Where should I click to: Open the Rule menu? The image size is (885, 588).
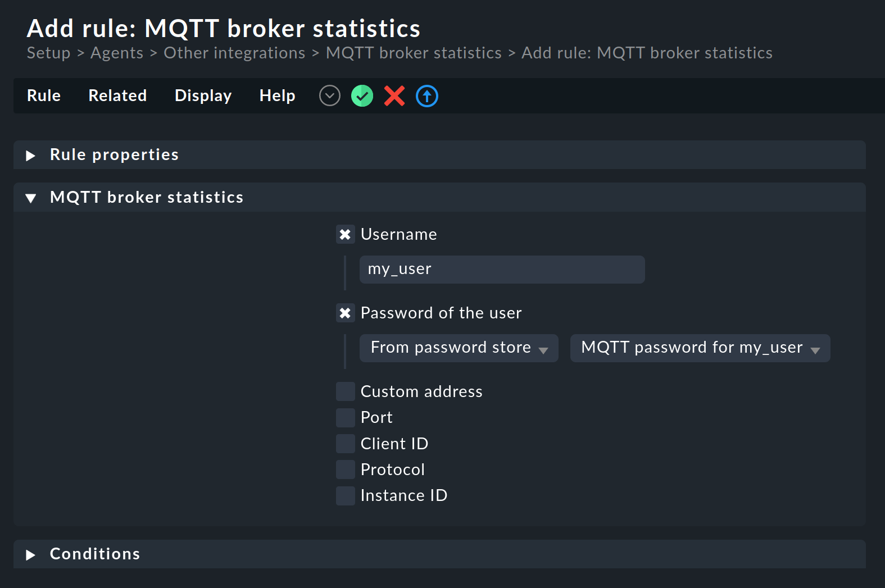44,96
